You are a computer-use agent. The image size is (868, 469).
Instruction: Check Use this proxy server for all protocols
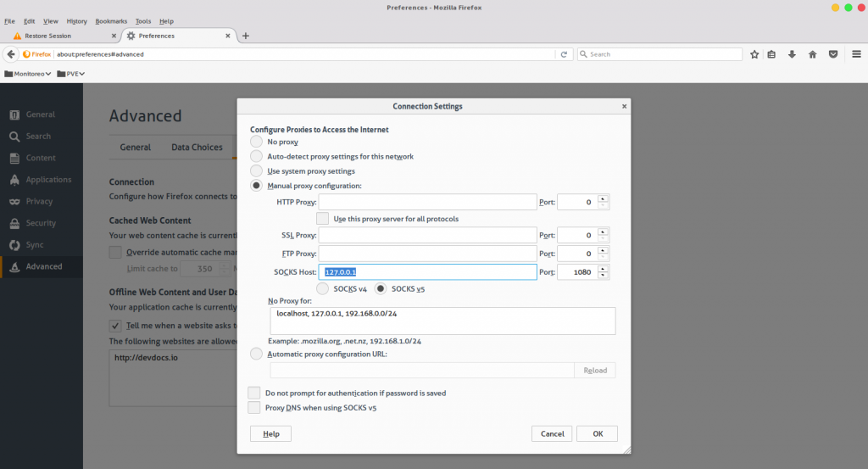click(x=322, y=219)
